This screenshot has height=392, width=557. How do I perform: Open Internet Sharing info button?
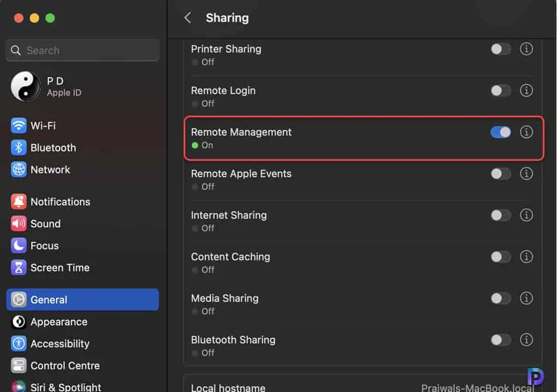coord(526,215)
